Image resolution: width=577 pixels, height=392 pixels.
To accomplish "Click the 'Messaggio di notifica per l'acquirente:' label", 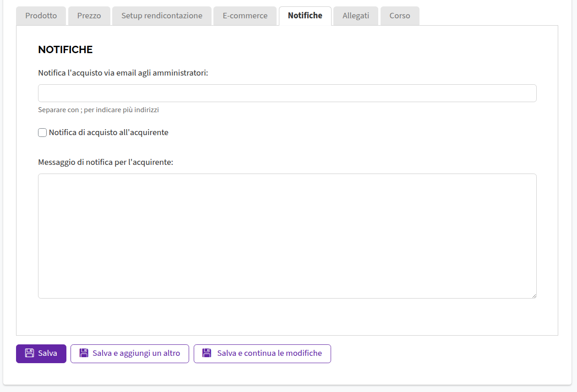I will pyautogui.click(x=106, y=162).
